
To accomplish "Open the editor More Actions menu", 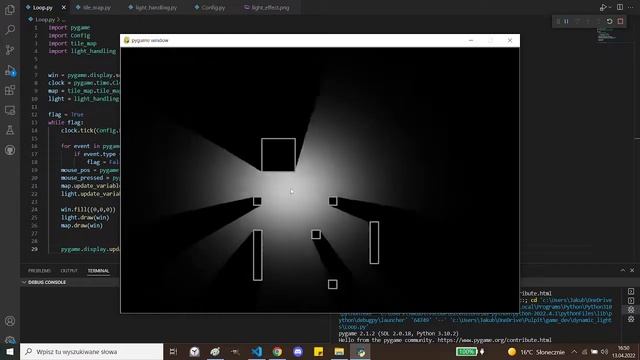I will tap(631, 7).
